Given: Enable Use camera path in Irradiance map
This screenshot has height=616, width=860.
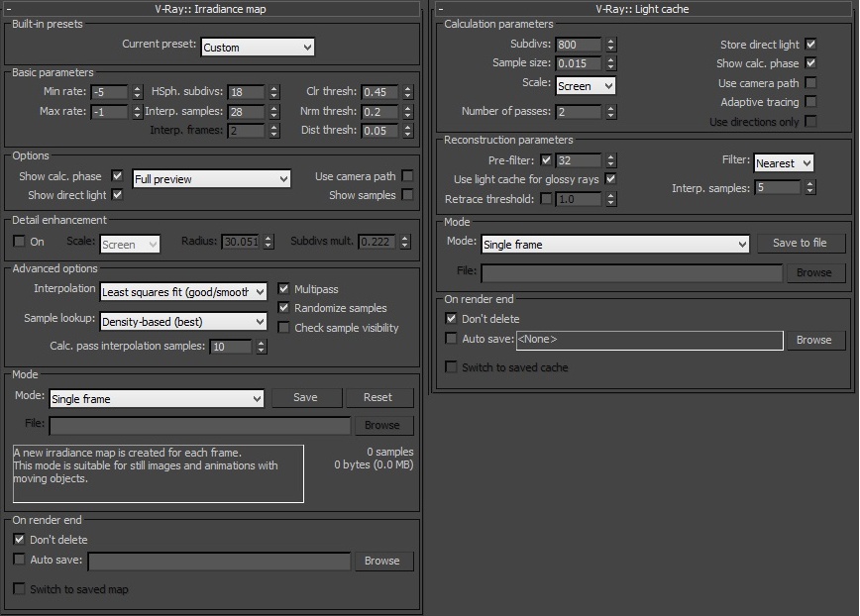Looking at the screenshot, I should (x=407, y=176).
